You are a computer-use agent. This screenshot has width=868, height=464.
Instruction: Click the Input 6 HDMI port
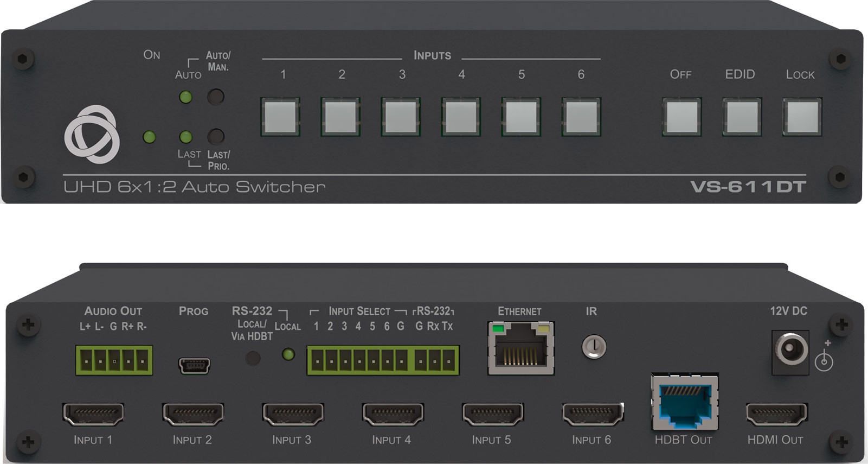(x=593, y=415)
